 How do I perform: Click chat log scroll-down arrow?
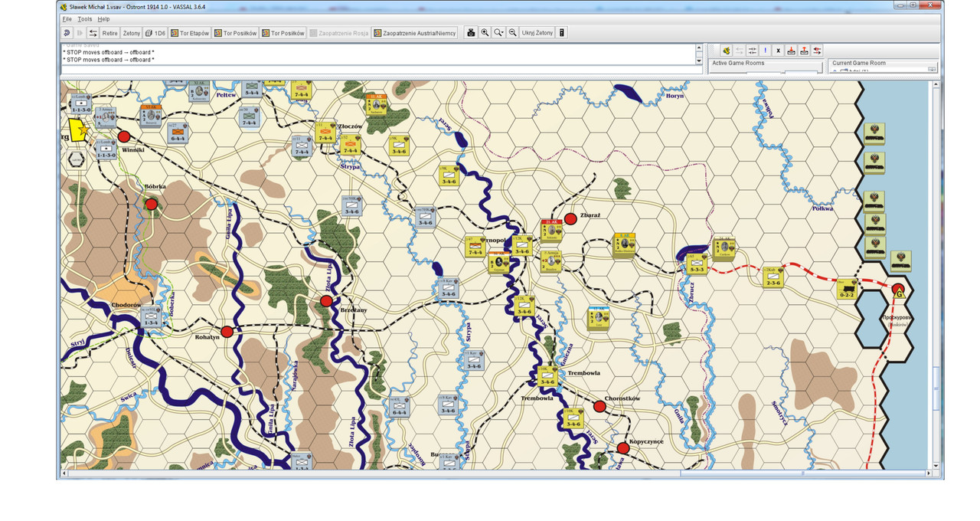click(x=699, y=60)
